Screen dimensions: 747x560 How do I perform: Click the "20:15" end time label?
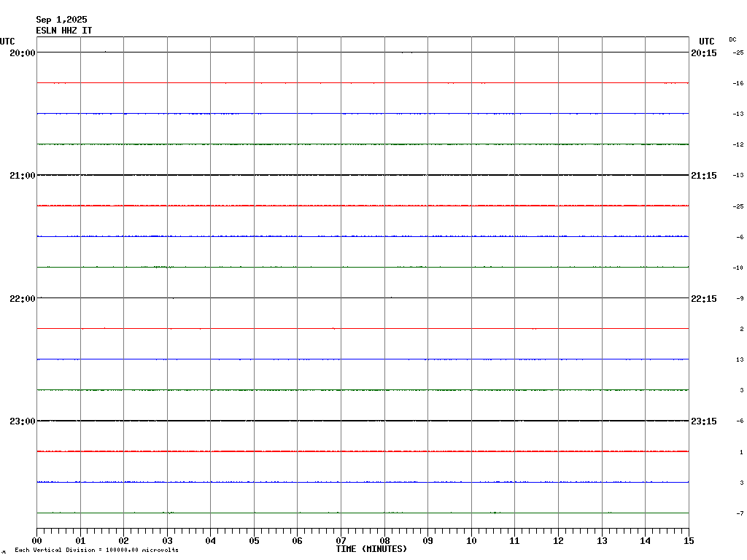(x=704, y=52)
